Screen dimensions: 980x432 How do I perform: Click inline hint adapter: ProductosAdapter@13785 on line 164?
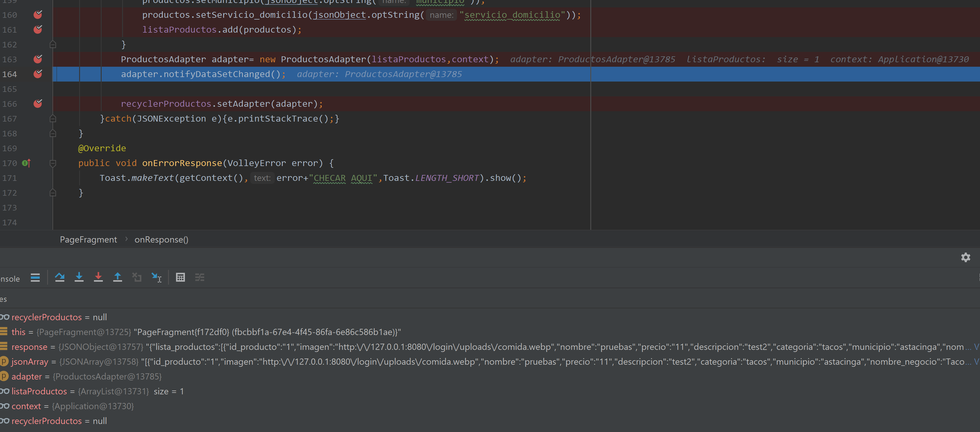[x=379, y=74]
